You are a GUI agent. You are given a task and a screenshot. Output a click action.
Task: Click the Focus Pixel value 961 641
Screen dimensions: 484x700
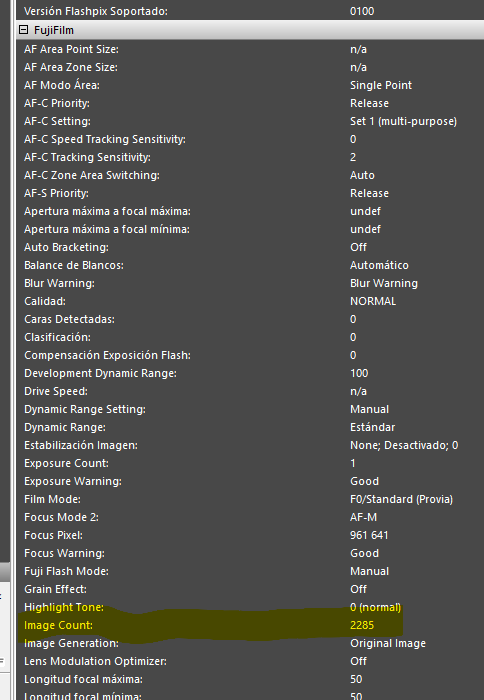(x=369, y=535)
